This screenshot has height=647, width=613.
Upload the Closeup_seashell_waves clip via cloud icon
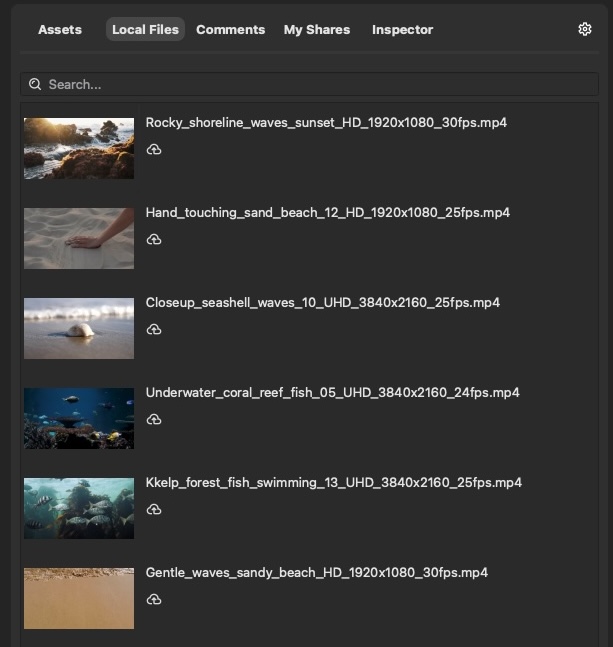(x=154, y=330)
